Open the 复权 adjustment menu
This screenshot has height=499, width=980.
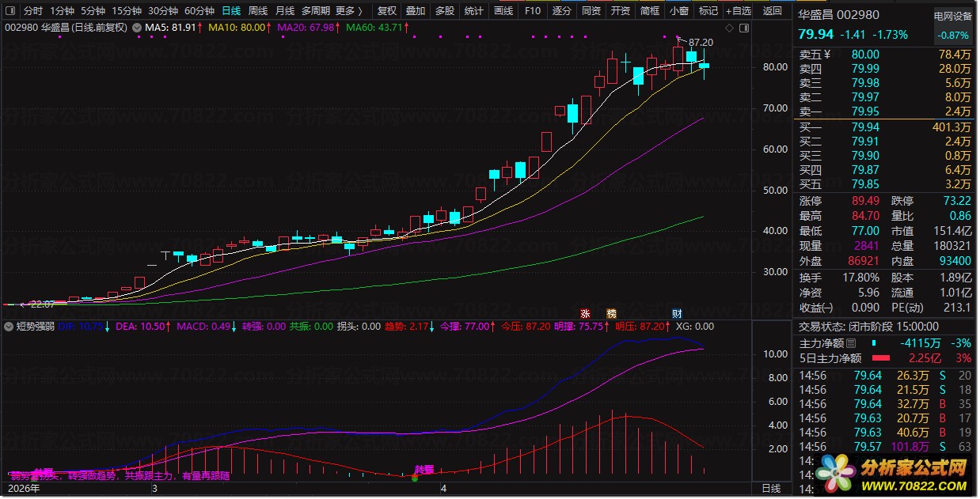coord(387,11)
